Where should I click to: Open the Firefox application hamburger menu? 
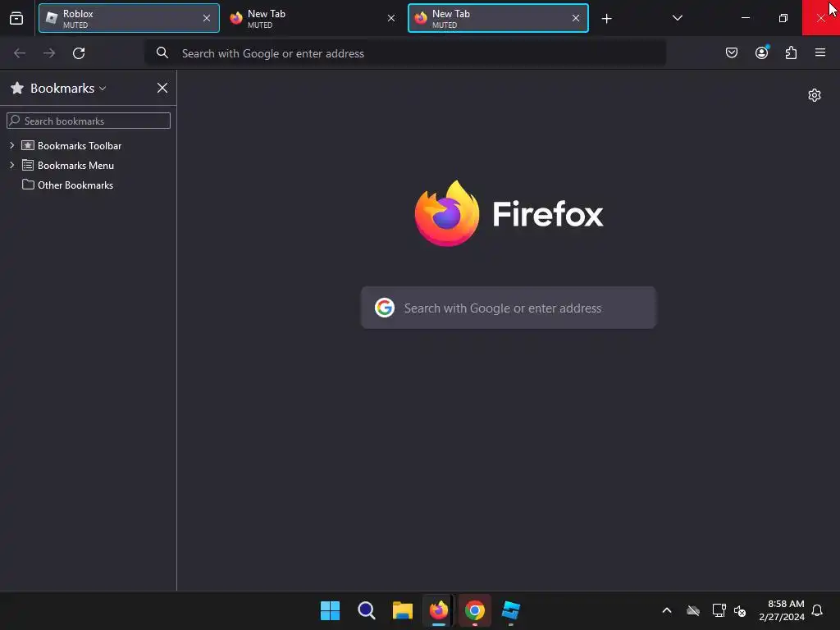(820, 52)
